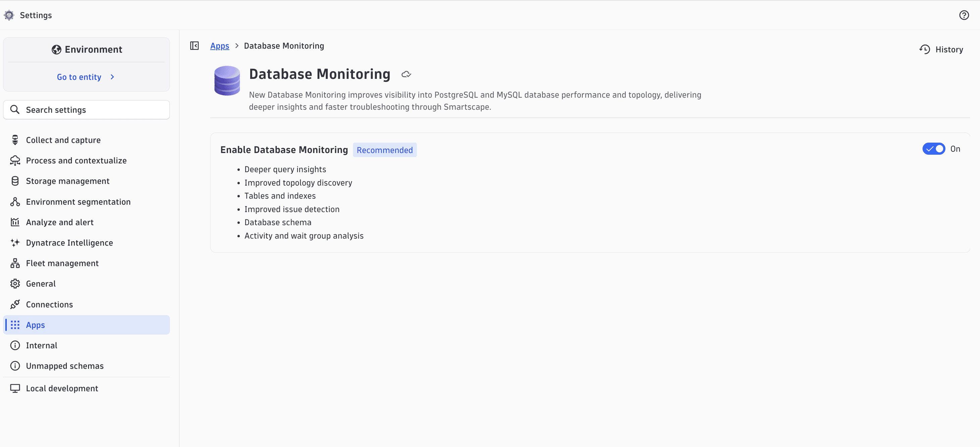
Task: Click the General gear icon
Action: coord(15,284)
